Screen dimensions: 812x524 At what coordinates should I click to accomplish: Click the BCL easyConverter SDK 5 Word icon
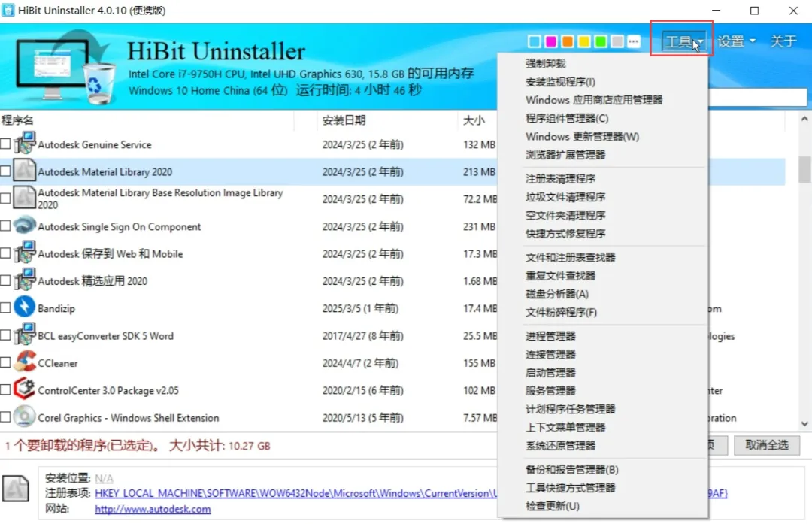24,335
